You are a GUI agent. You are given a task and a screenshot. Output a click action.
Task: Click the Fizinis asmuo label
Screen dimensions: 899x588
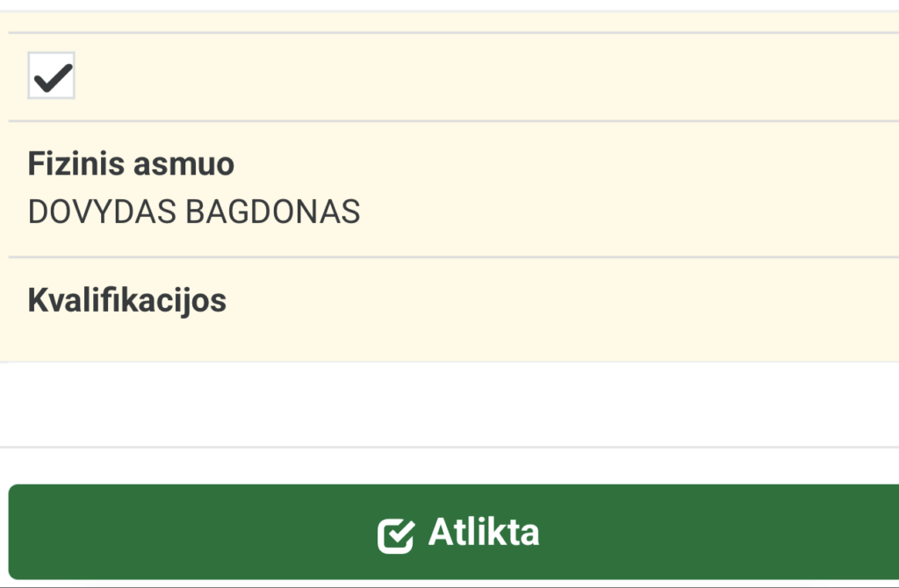(131, 163)
